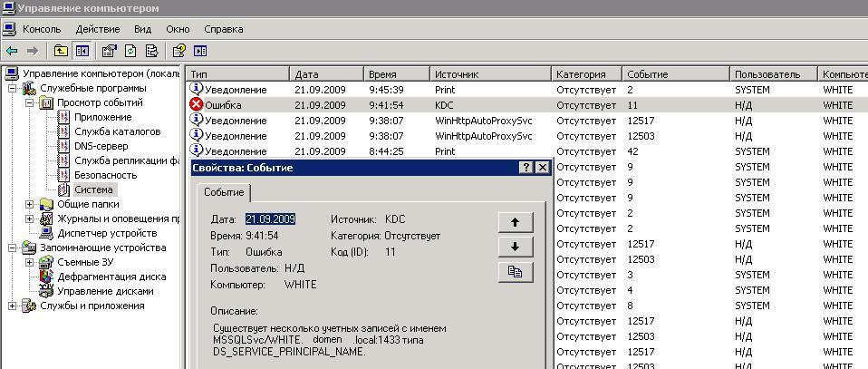This screenshot has width=868, height=369.
Task: Click the Refresh toolbar icon
Action: pyautogui.click(x=130, y=51)
